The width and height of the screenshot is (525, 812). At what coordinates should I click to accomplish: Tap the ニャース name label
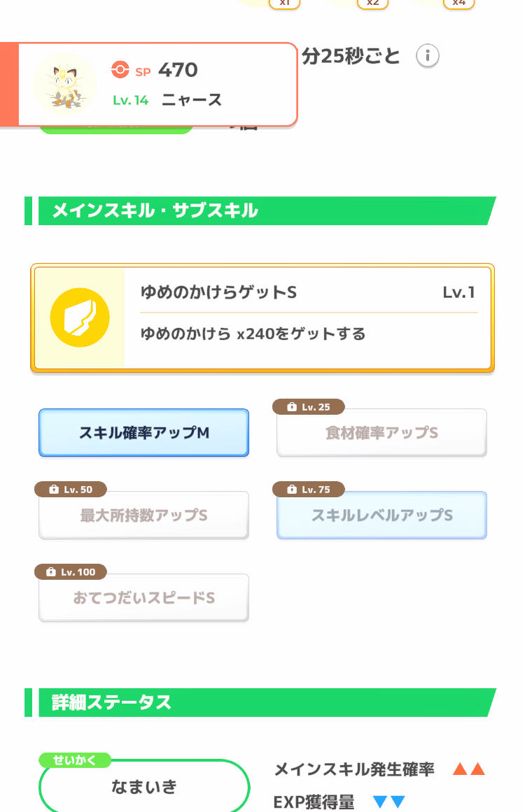coord(192,99)
